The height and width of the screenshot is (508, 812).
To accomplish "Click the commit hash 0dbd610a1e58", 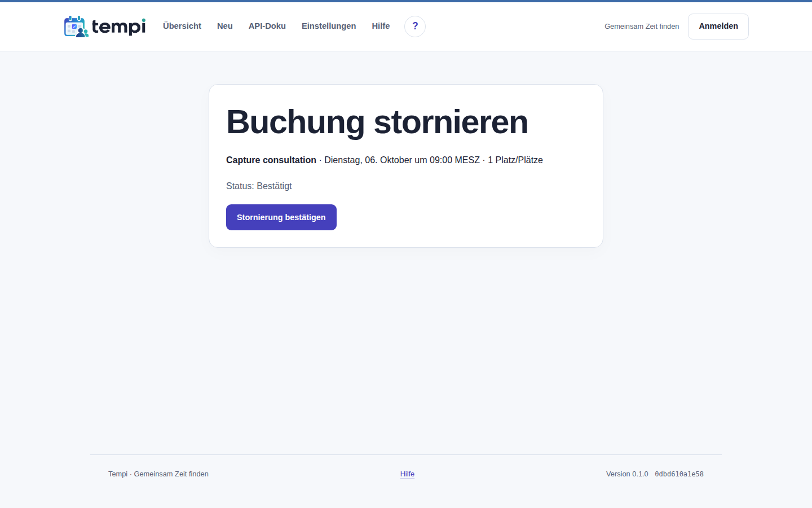I will pos(679,474).
